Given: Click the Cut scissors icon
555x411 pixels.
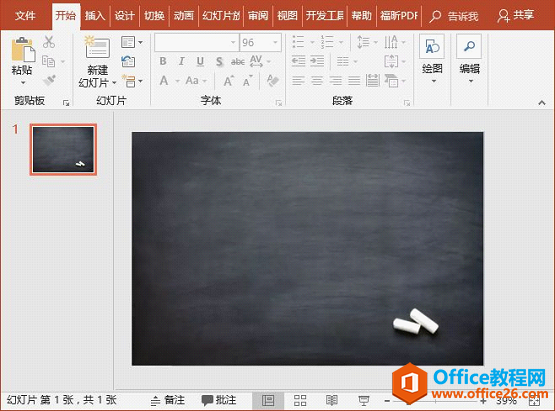Looking at the screenshot, I should point(49,42).
